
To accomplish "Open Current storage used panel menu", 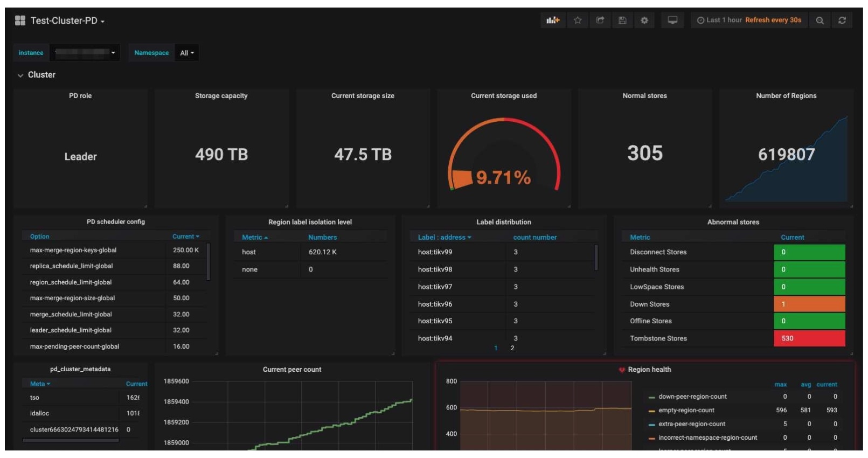I will click(504, 96).
